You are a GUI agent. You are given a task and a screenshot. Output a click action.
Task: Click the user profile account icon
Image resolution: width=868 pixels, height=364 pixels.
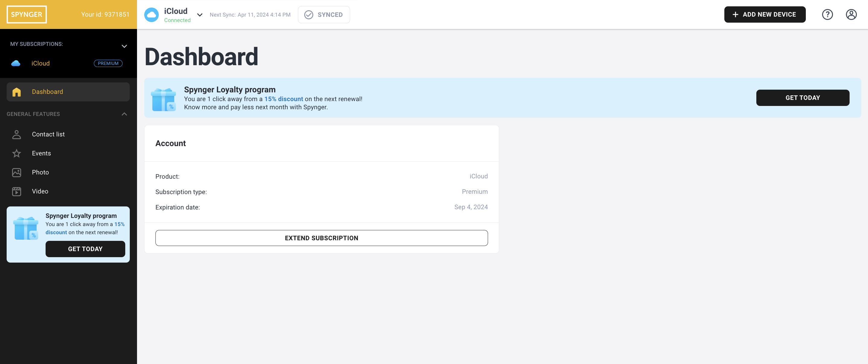(x=851, y=14)
